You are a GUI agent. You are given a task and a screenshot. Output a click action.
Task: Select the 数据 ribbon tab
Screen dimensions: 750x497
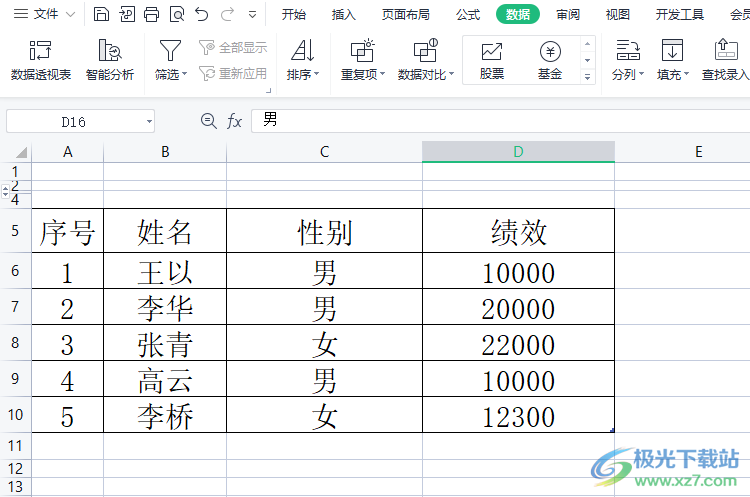pos(518,14)
